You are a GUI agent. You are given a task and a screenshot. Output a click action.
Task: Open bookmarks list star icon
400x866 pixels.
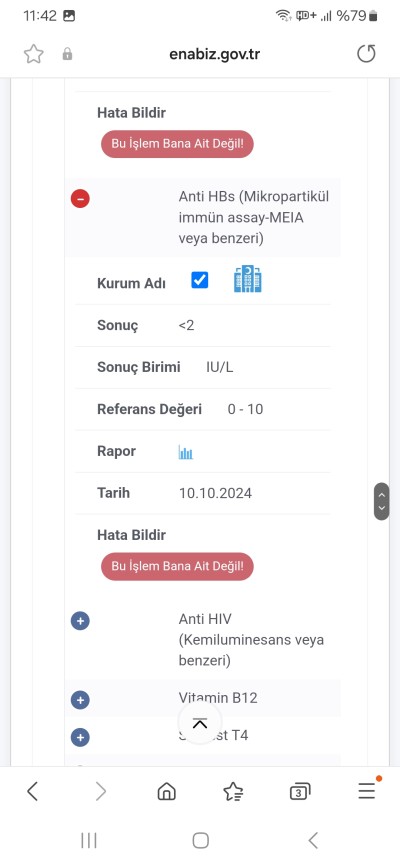pos(233,792)
